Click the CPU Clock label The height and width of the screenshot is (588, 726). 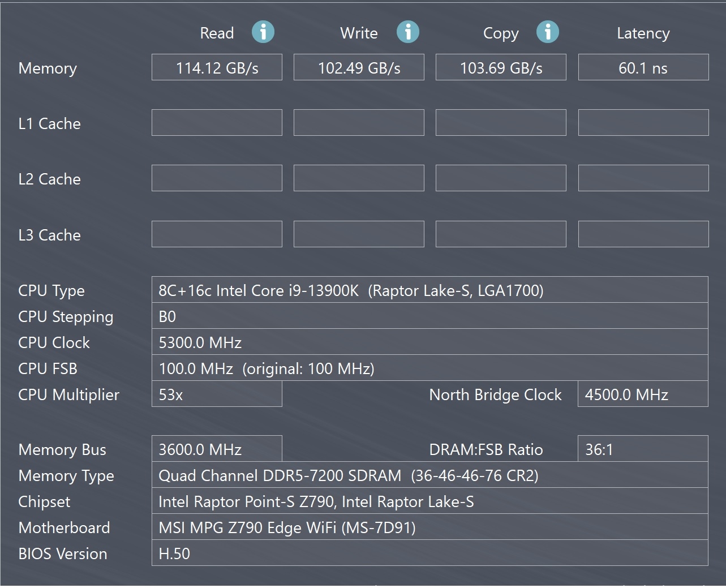[54, 342]
